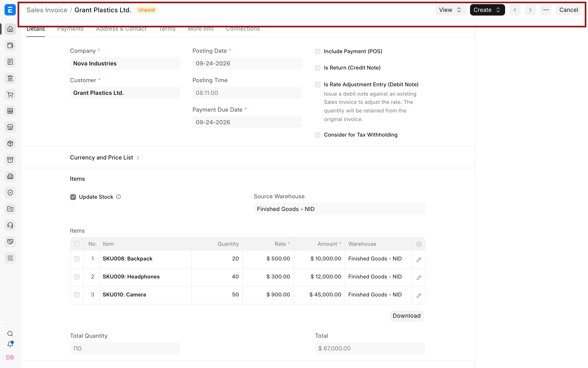This screenshot has height=368, width=588.
Task: Switch to the More Info tab
Action: [200, 29]
